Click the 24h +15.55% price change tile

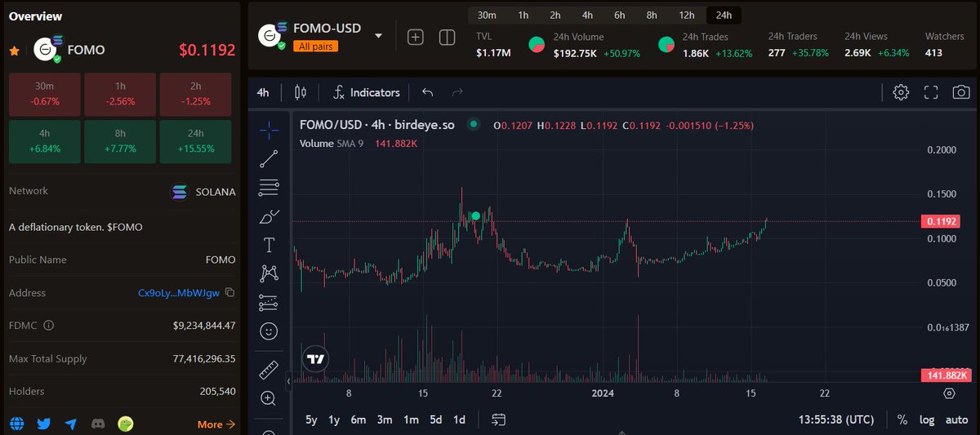pos(195,141)
